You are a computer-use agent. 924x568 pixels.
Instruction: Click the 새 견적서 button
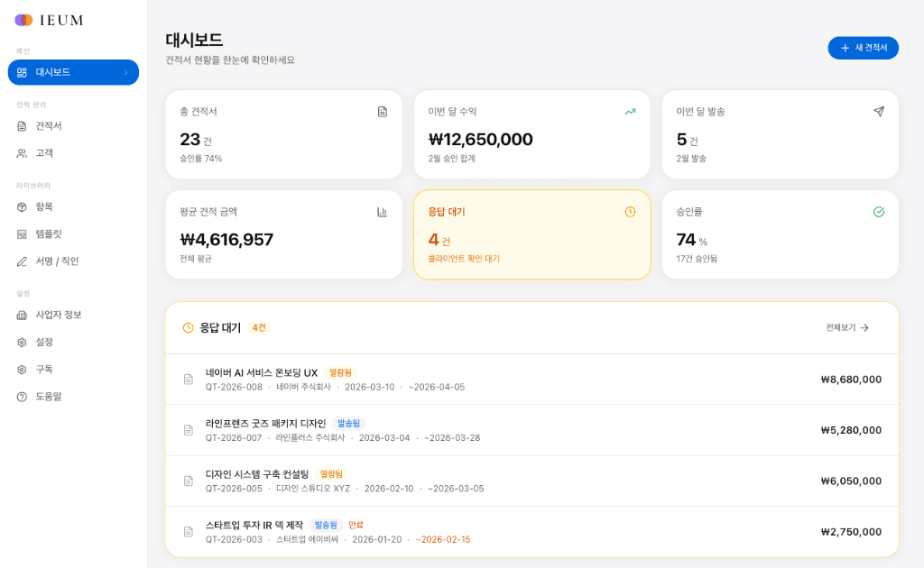click(x=863, y=48)
